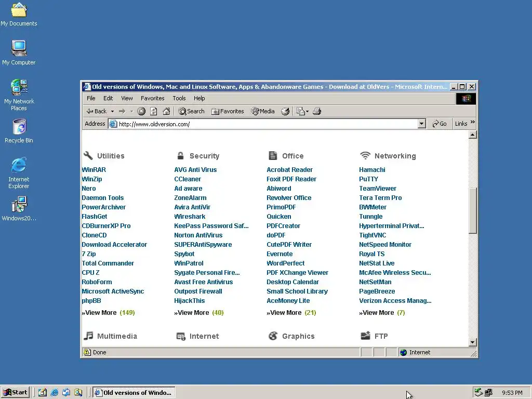Select the Windows20... setup desktop icon

pos(19,208)
